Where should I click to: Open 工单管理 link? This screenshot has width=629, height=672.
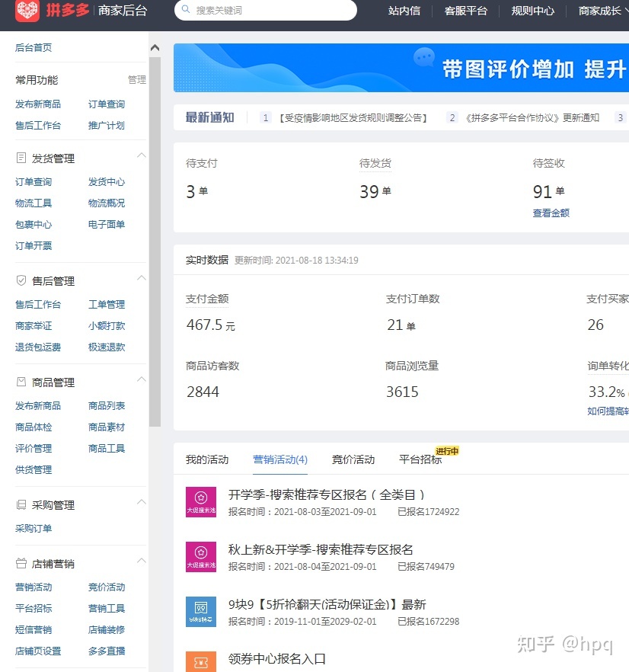tap(107, 304)
